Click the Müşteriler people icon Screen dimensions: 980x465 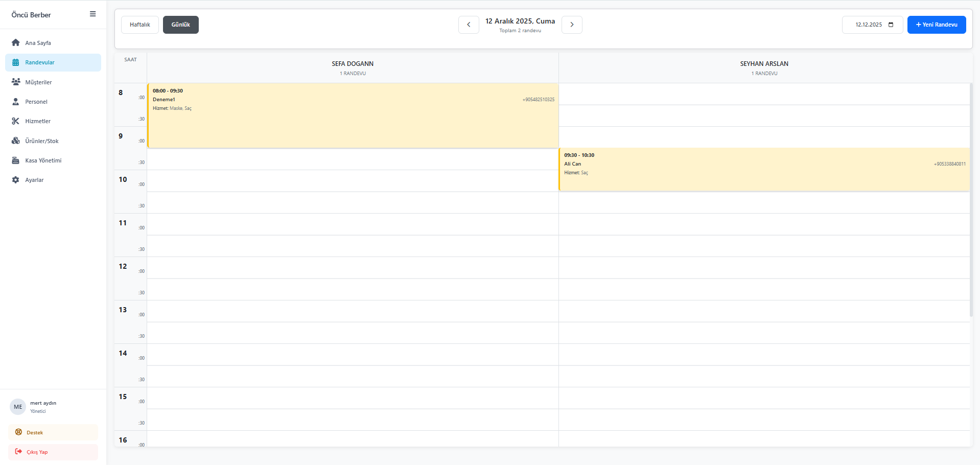[16, 82]
